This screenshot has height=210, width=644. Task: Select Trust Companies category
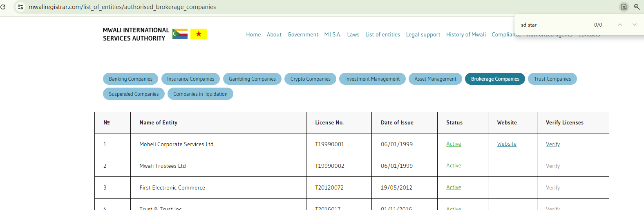pyautogui.click(x=552, y=79)
